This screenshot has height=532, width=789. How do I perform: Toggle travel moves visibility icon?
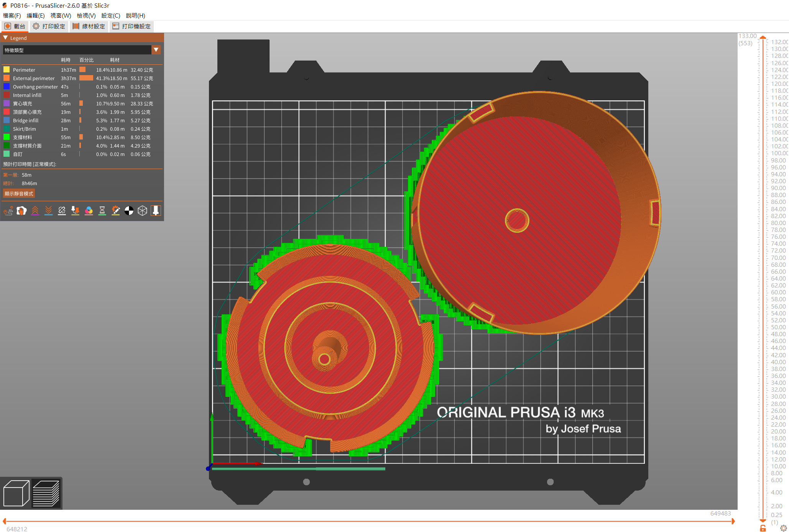(8, 211)
